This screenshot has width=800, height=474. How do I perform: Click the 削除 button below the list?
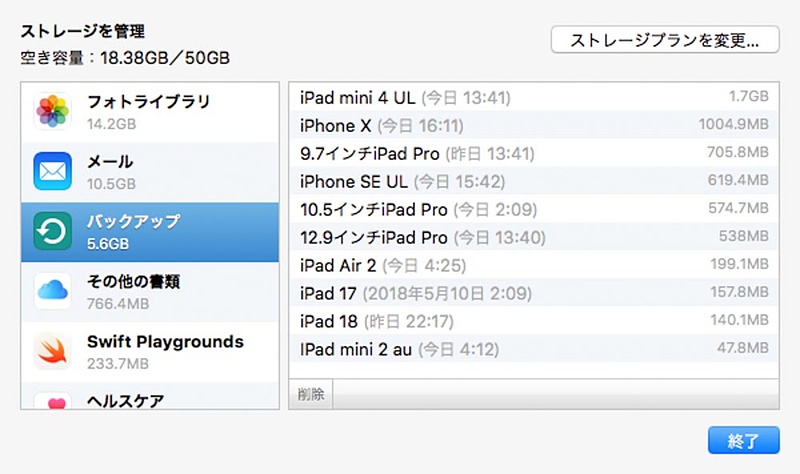[x=311, y=394]
